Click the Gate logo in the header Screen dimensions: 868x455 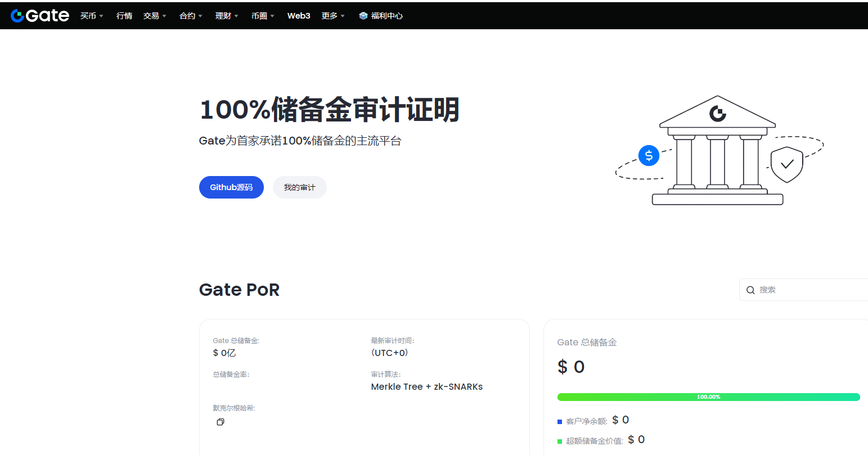pos(40,16)
